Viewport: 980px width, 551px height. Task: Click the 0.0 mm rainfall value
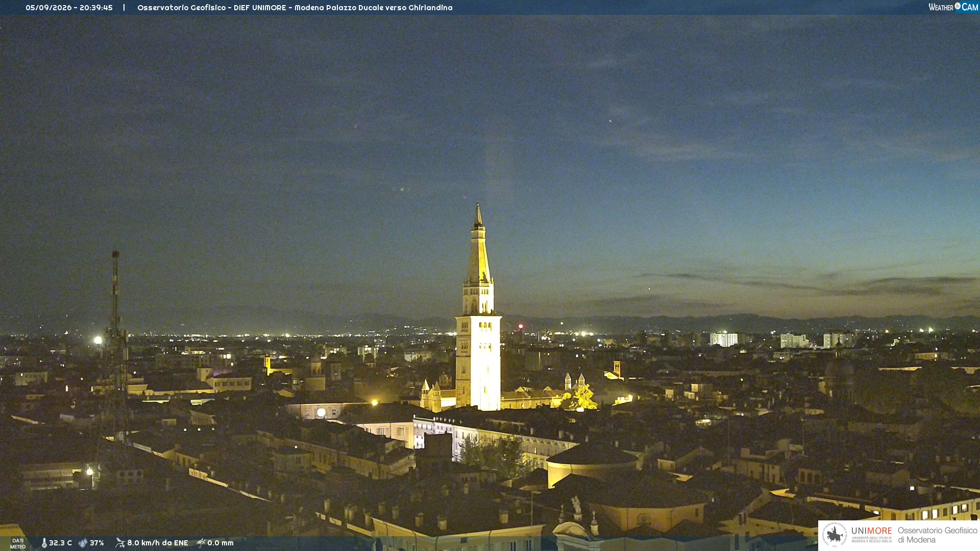click(x=220, y=543)
